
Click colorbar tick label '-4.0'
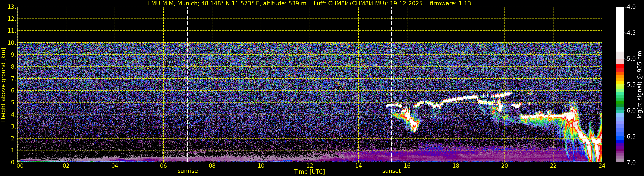pyautogui.click(x=630, y=7)
